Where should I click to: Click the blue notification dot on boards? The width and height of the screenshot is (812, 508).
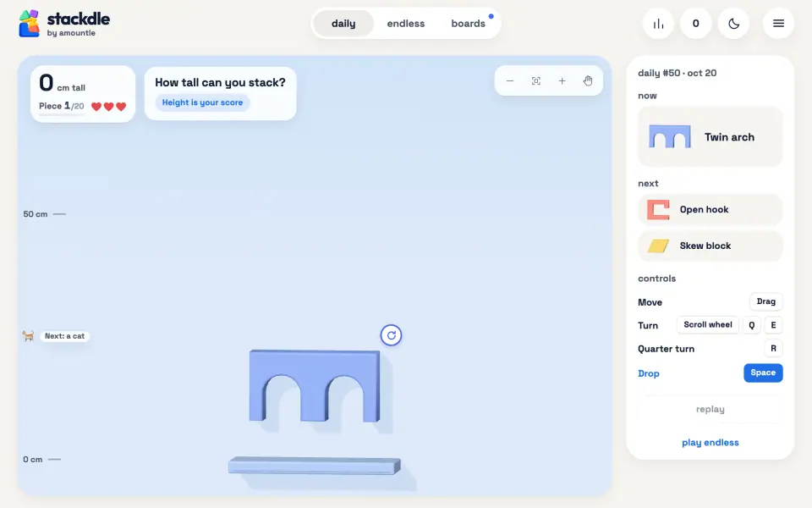(491, 16)
